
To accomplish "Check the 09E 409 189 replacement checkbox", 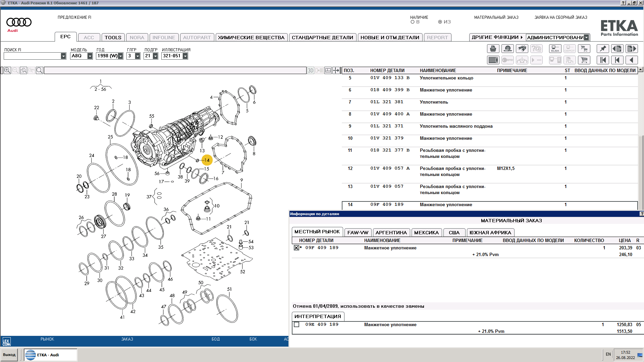I will point(297,325).
